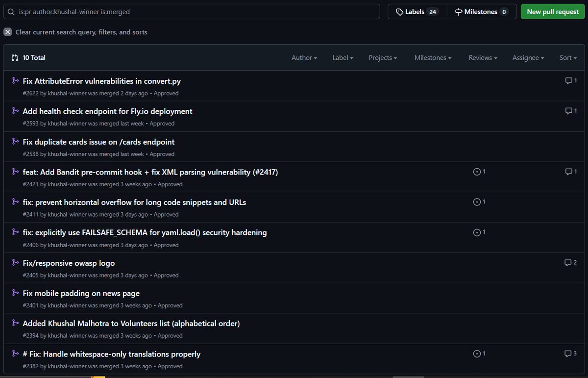The height and width of the screenshot is (378, 588).
Task: Open linked issue icon on the whitespace translations PR
Action: (x=479, y=353)
